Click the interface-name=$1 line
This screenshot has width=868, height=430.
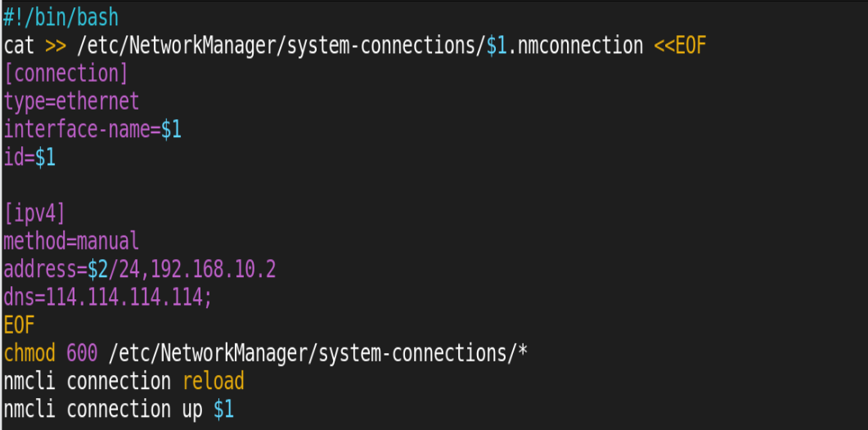[92, 130]
